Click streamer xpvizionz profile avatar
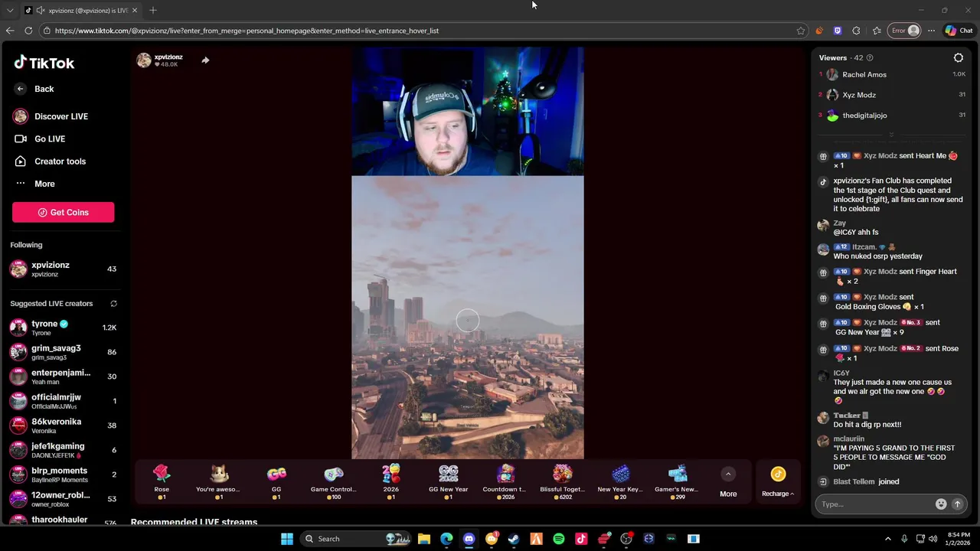The height and width of the screenshot is (551, 980). [x=144, y=60]
